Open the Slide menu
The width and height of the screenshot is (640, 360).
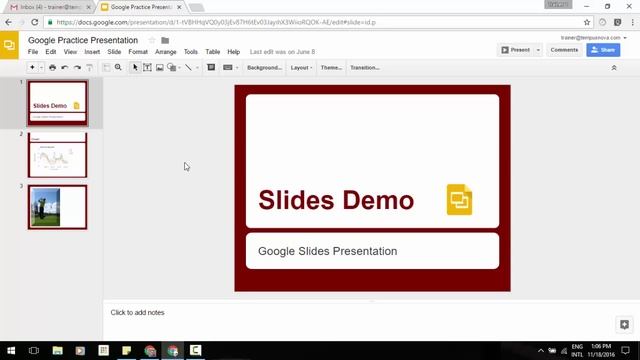[x=114, y=52]
